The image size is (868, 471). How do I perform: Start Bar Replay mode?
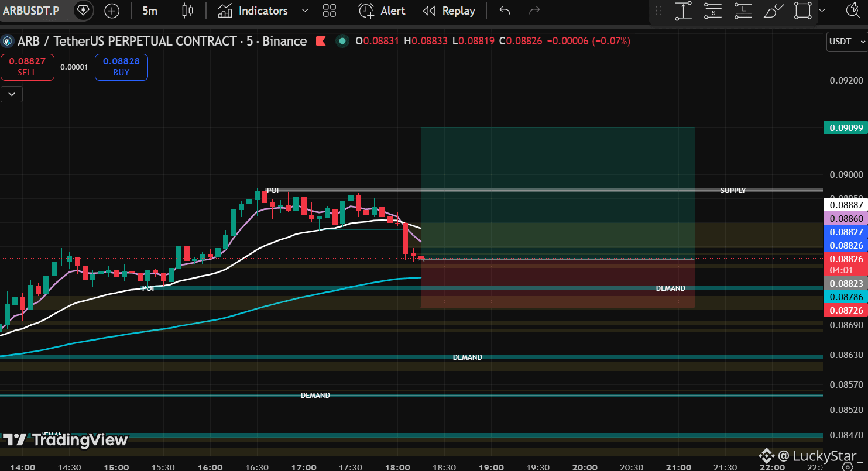[449, 11]
